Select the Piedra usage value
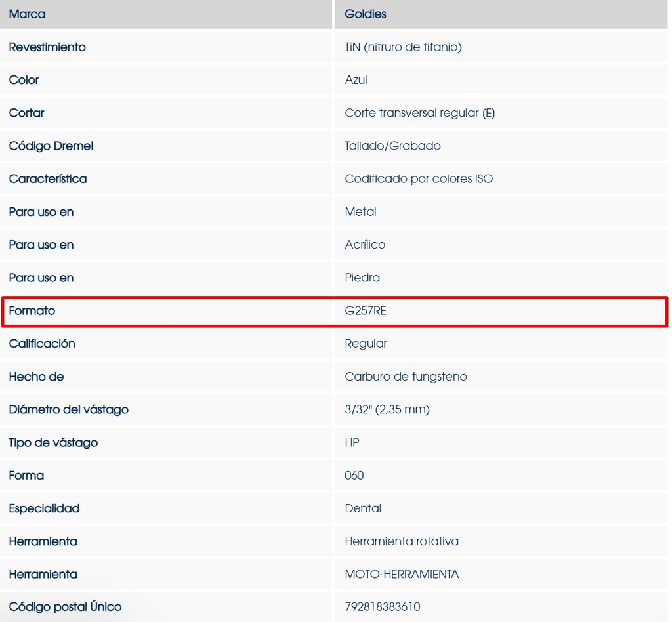 pyautogui.click(x=362, y=278)
